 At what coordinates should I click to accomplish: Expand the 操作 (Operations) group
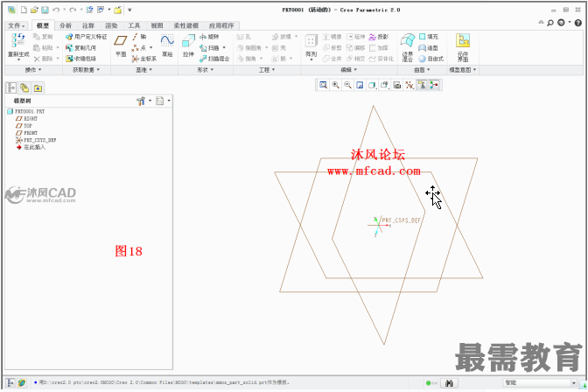(x=33, y=70)
